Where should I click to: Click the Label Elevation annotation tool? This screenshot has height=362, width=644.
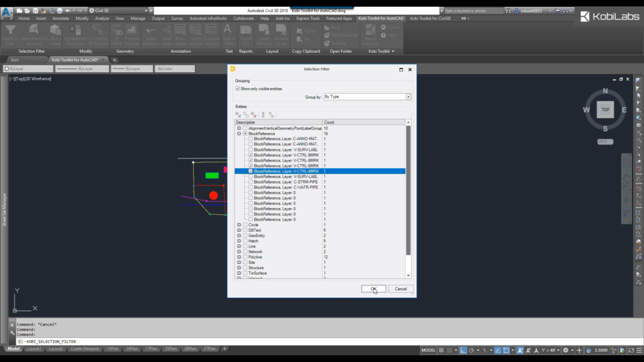pos(151,35)
